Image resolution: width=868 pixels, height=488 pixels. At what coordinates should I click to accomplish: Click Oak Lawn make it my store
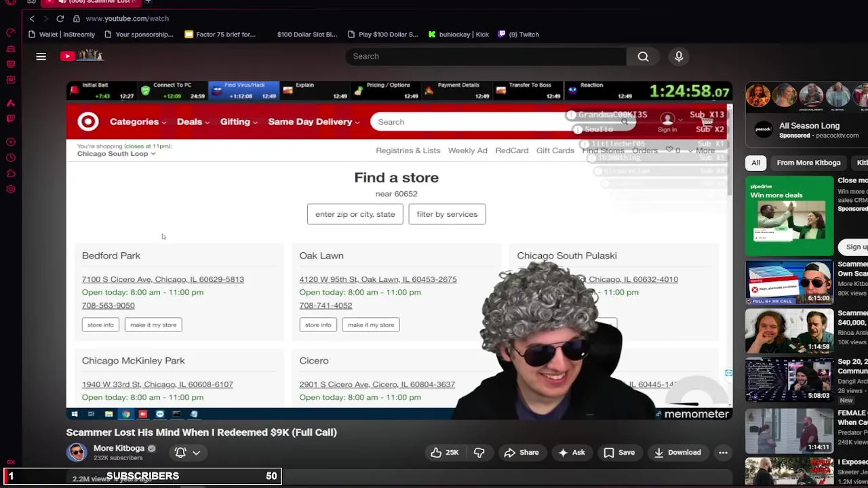coord(371,325)
